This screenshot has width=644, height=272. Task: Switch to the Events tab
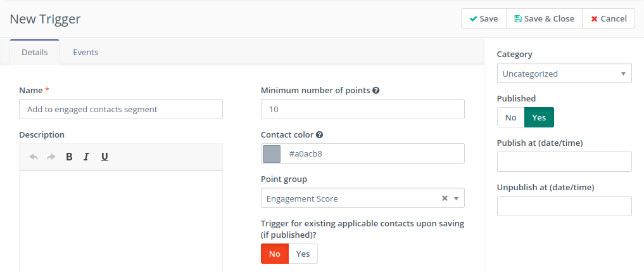85,52
